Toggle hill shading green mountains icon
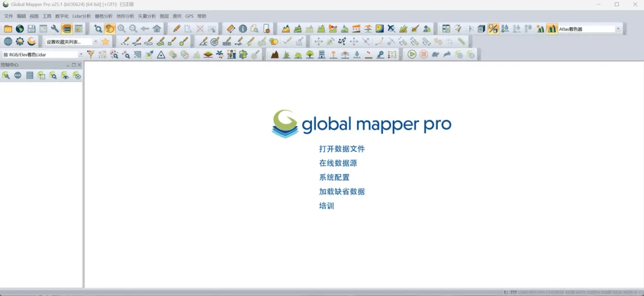This screenshot has height=296, width=644. (551, 29)
